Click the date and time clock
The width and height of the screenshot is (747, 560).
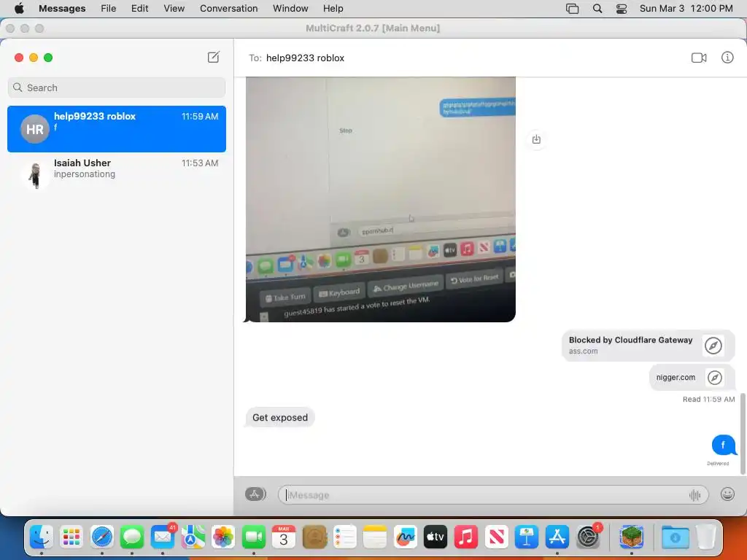pos(686,8)
